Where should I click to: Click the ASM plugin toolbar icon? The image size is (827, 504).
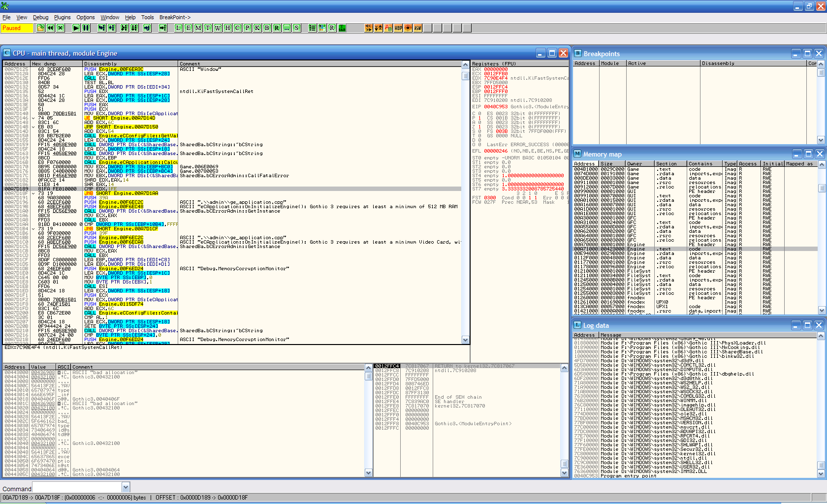417,28
